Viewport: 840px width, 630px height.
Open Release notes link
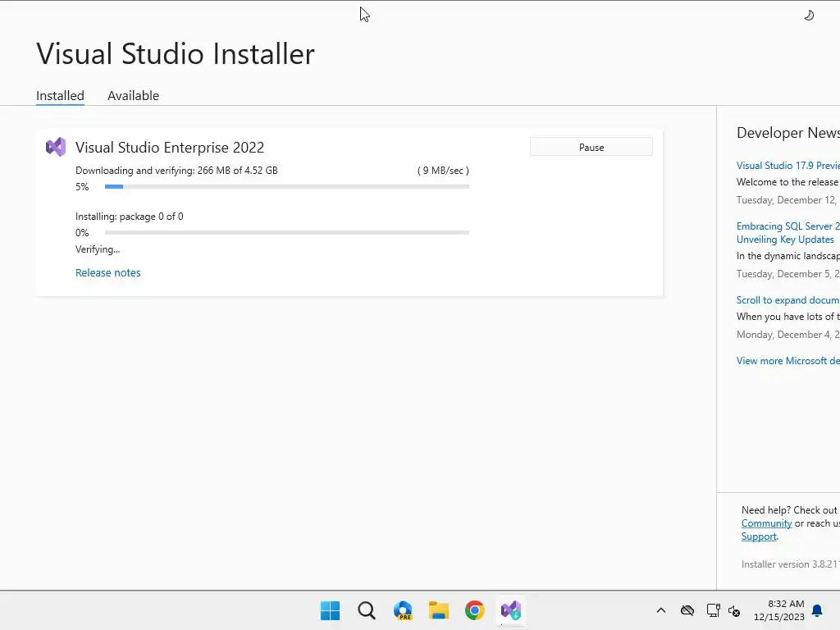[x=108, y=272]
